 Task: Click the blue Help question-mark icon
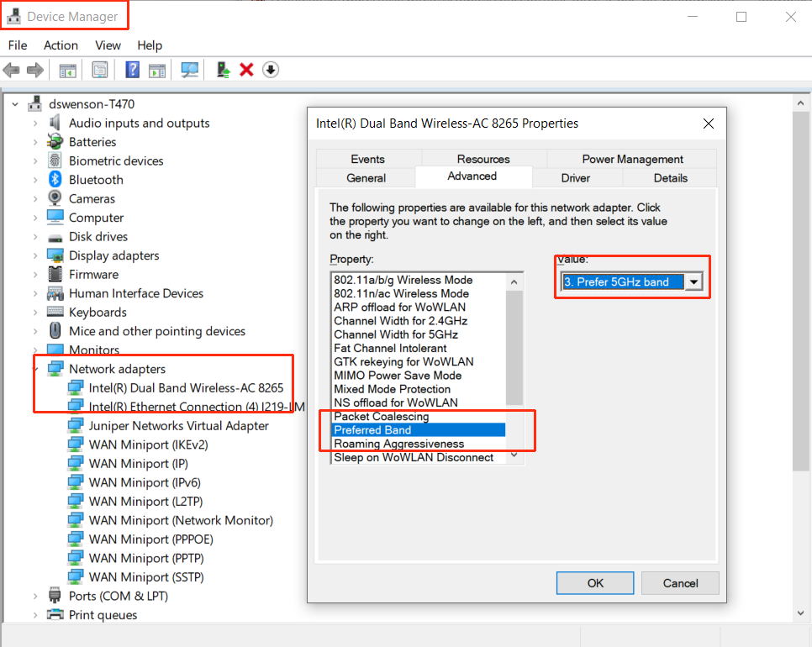point(133,70)
